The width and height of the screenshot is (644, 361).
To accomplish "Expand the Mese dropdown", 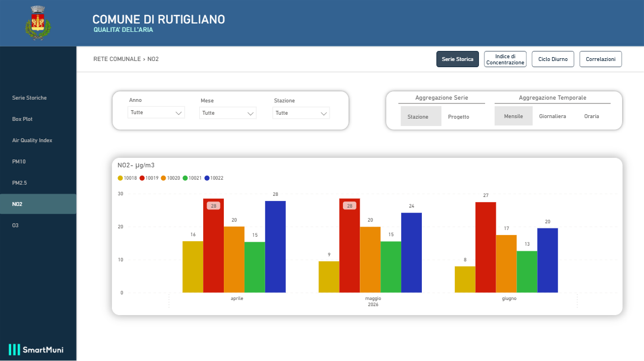I will click(x=228, y=113).
